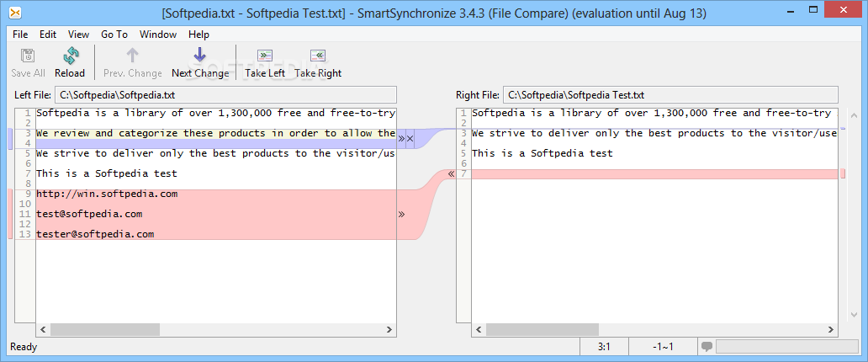Click 'We review and categorize' line in left pane

coord(216,134)
